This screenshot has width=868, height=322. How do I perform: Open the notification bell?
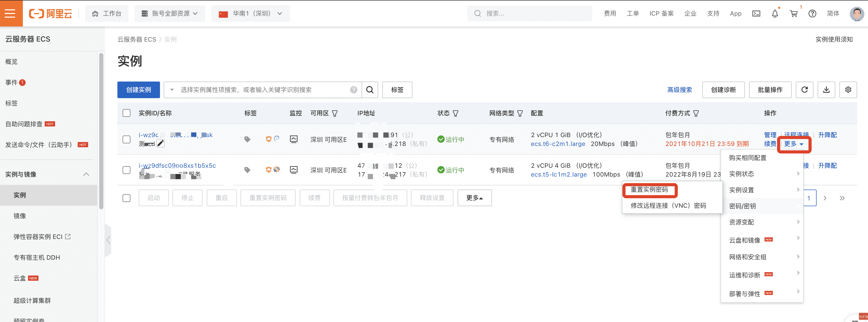(x=775, y=14)
